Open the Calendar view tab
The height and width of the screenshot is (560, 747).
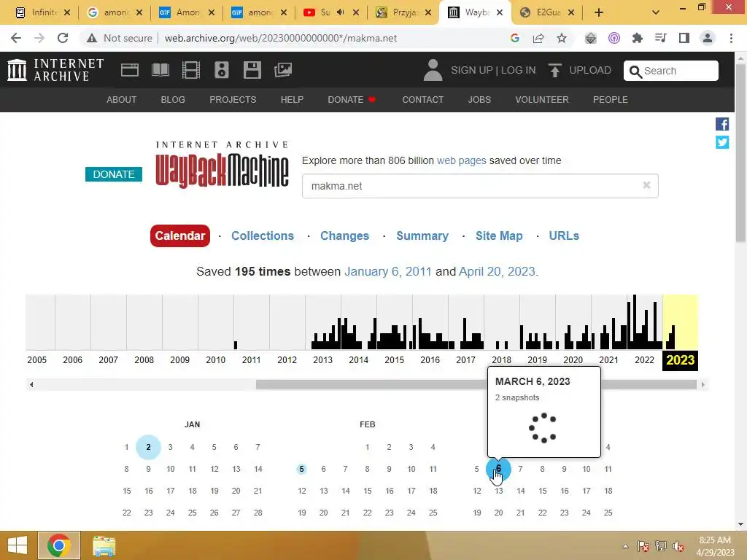(x=180, y=236)
